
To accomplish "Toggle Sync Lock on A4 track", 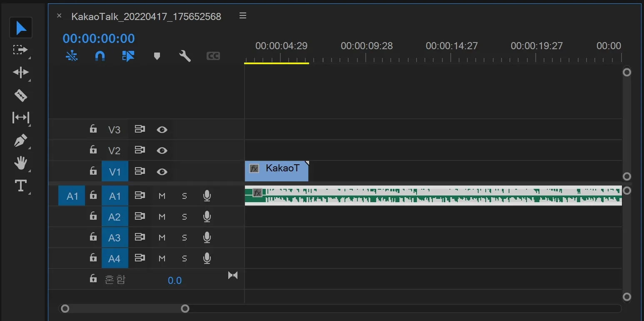I will [x=140, y=258].
